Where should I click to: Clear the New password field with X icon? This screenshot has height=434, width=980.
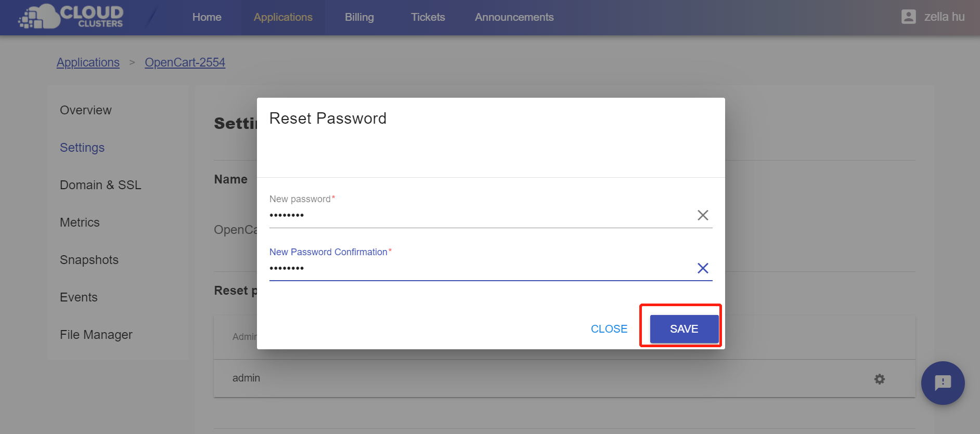pyautogui.click(x=702, y=215)
